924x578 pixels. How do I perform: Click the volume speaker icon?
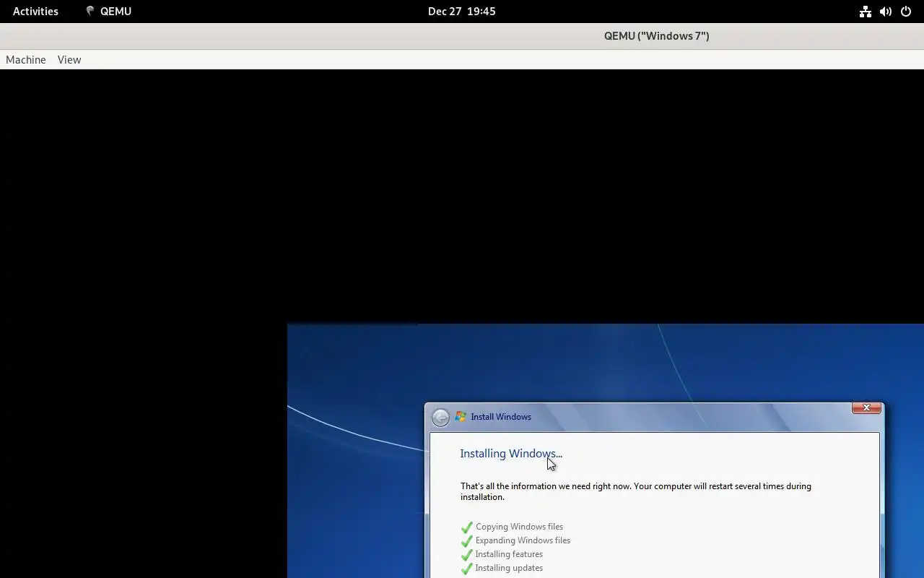coord(886,12)
